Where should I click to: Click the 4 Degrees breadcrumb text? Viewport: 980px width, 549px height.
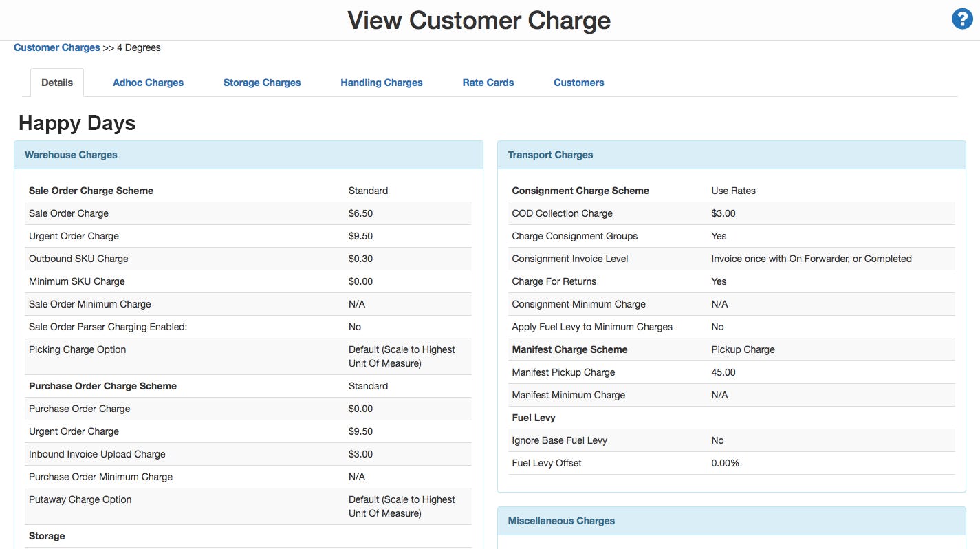click(x=138, y=47)
